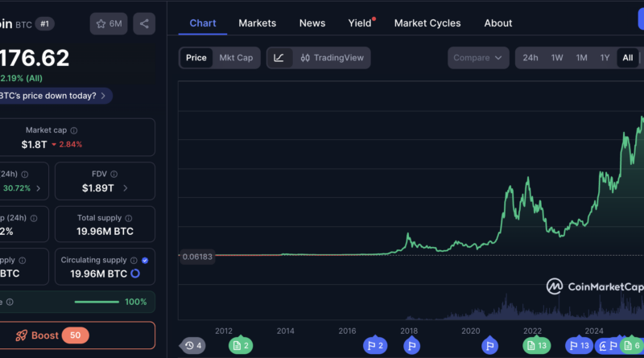Image resolution: width=644 pixels, height=358 pixels.
Task: Click the 0.06183 starting price label
Action: click(x=197, y=257)
